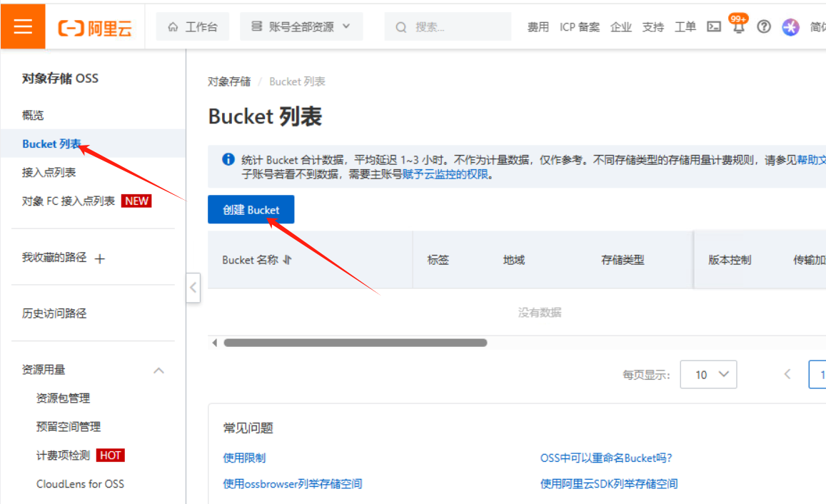Open notifications bell with 99+ badge

(x=739, y=25)
